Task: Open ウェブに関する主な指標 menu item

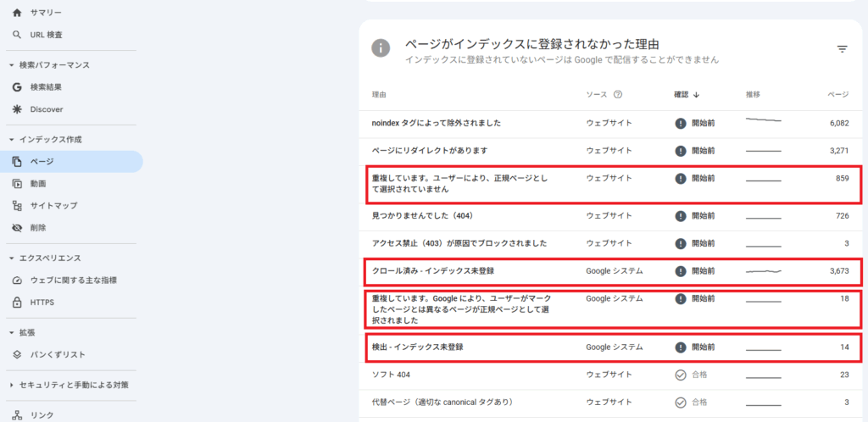Action: point(73,280)
